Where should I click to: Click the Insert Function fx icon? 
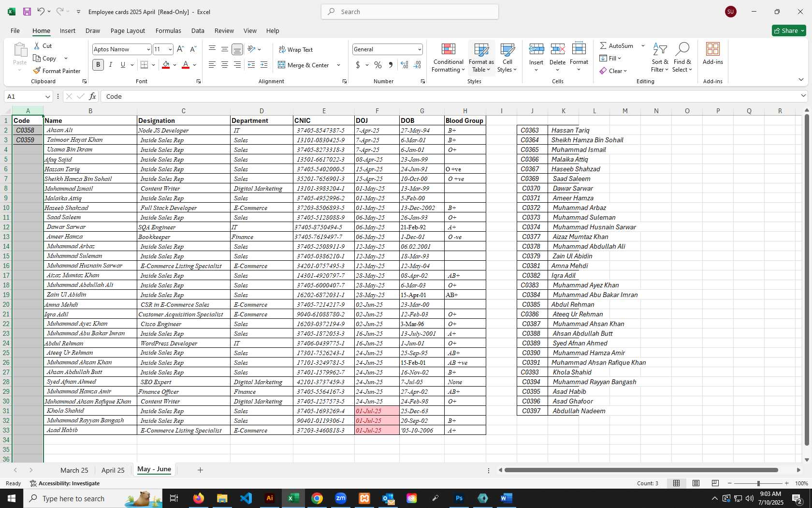(x=92, y=96)
